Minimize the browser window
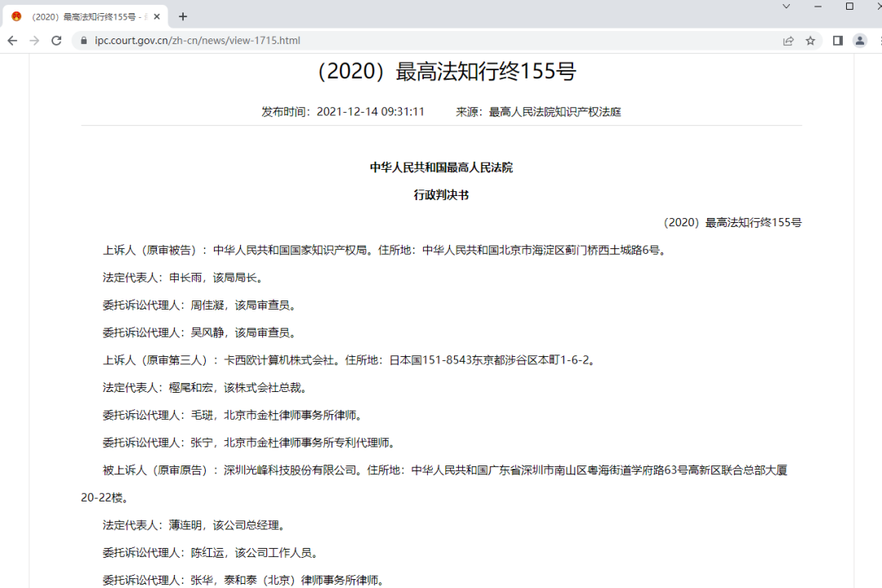 click(817, 7)
